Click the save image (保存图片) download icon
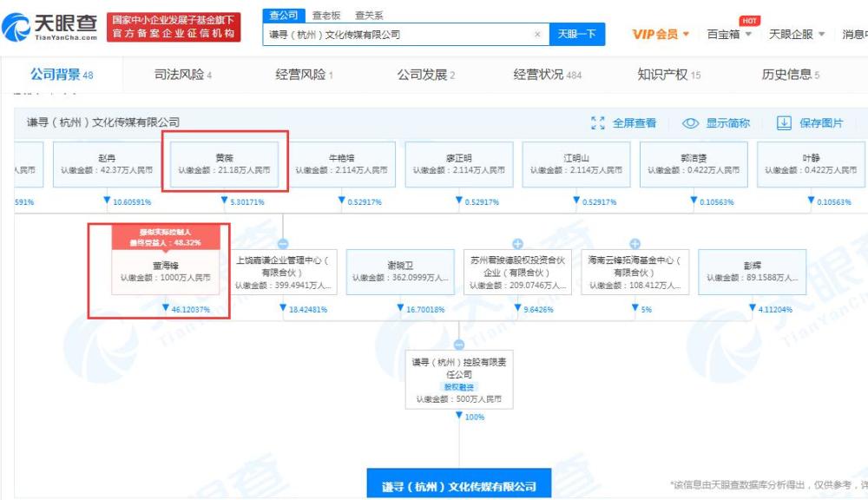 pyautogui.click(x=784, y=123)
